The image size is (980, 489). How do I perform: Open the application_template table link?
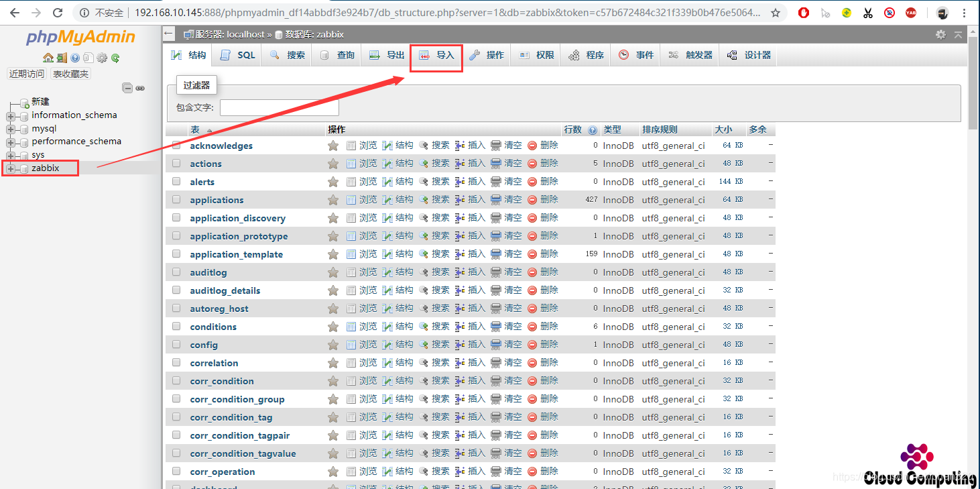[236, 254]
